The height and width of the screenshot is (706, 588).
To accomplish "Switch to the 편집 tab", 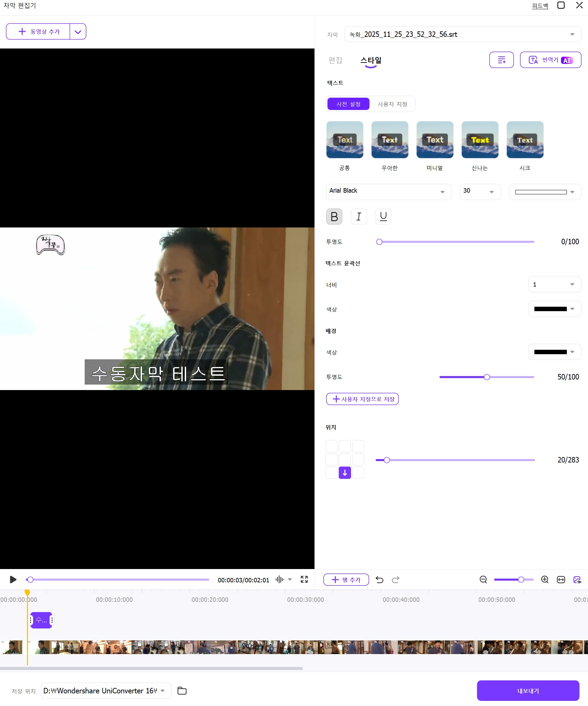I will 335,60.
